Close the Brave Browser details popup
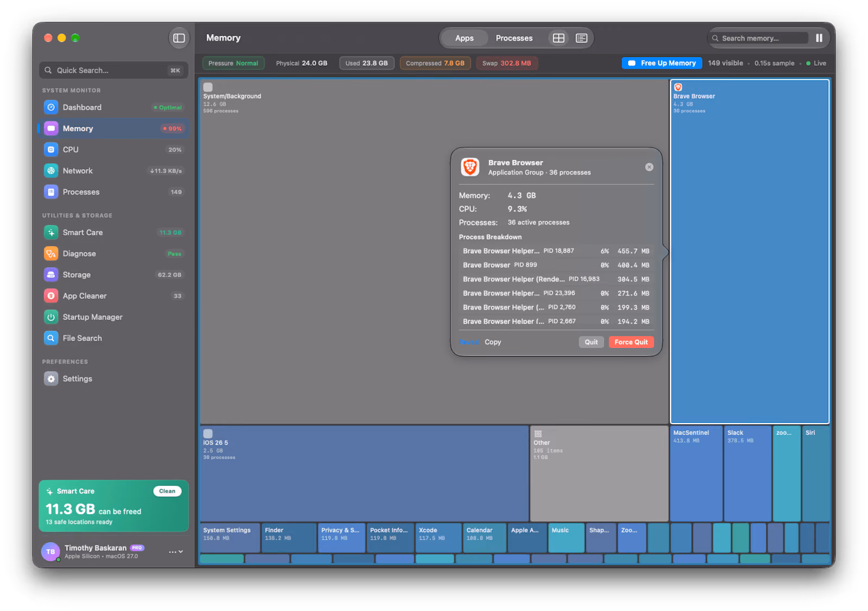 point(649,167)
